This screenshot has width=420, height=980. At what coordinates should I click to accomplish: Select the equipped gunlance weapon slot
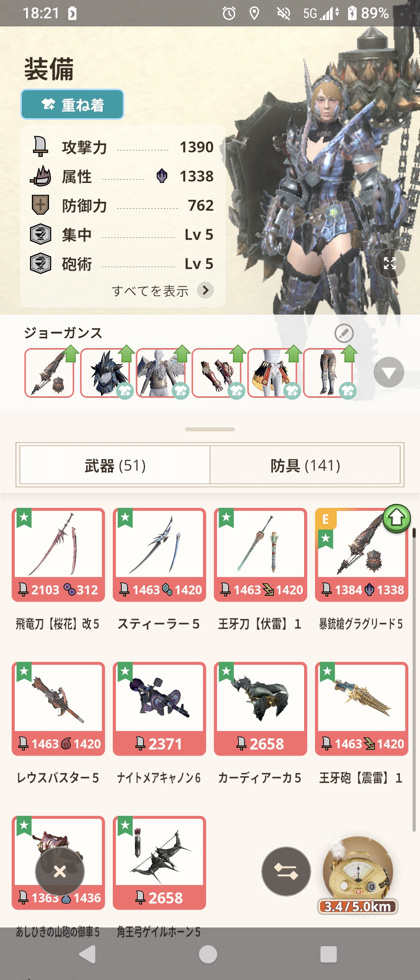(x=49, y=373)
